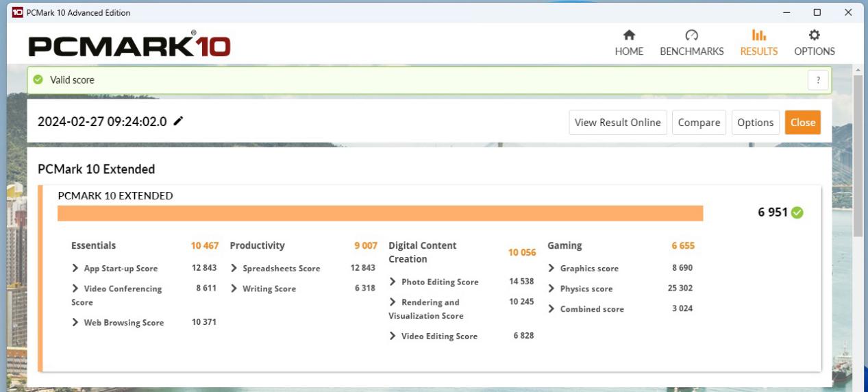The image size is (868, 392).
Task: Expand the Spreadsheets Score details
Action: pyautogui.click(x=234, y=269)
